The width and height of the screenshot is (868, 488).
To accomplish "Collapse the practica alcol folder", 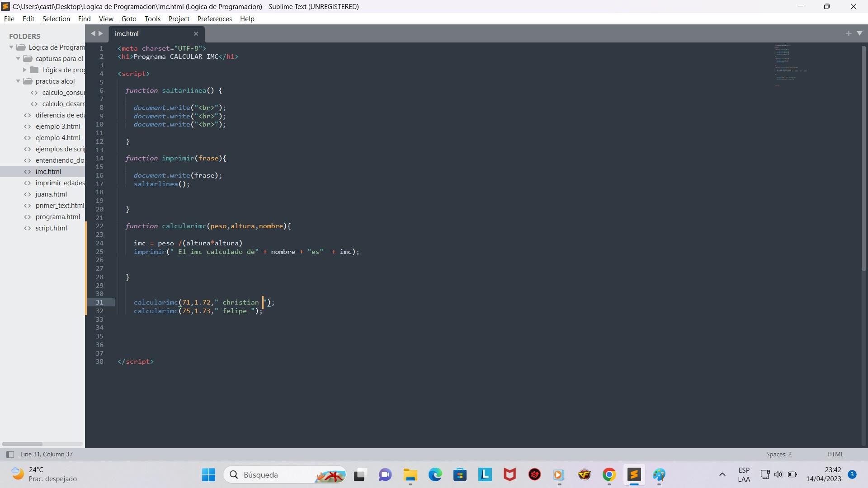I will (x=18, y=81).
